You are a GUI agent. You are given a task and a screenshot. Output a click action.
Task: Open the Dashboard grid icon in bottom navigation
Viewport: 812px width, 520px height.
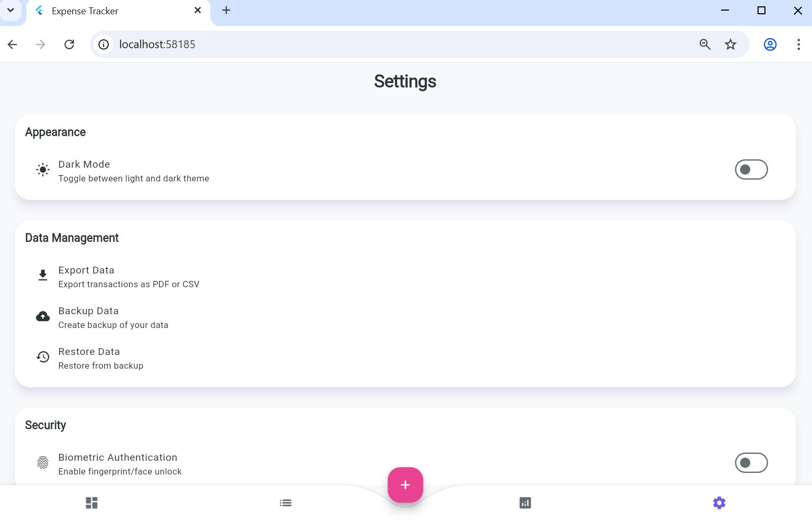[x=91, y=503]
